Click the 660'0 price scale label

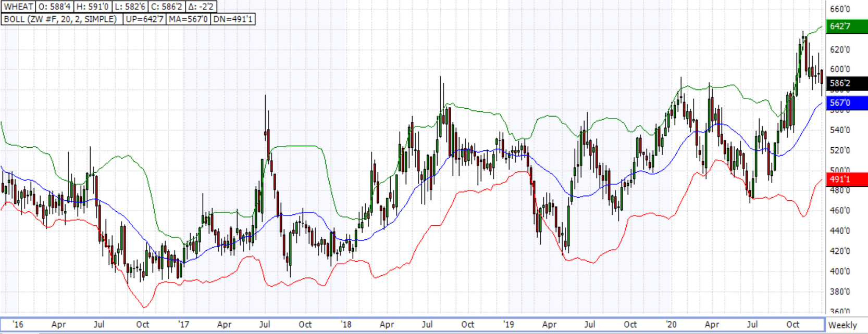tap(840, 9)
